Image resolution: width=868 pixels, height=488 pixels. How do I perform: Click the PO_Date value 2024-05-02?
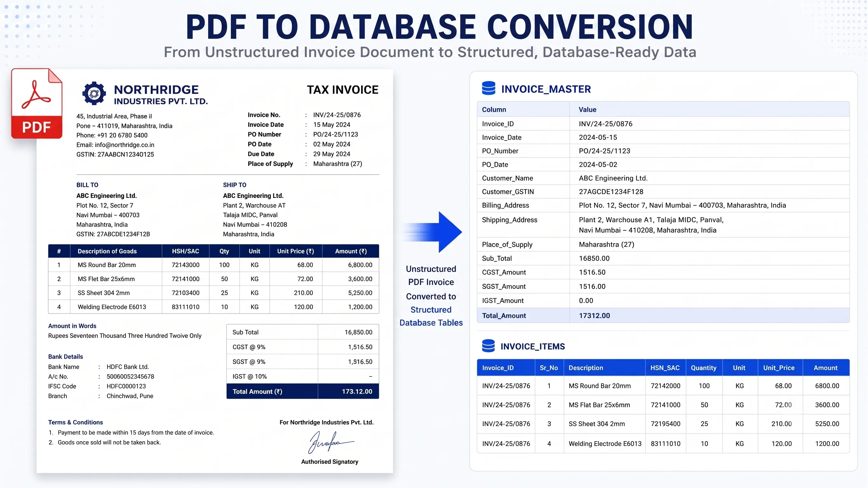(x=598, y=165)
